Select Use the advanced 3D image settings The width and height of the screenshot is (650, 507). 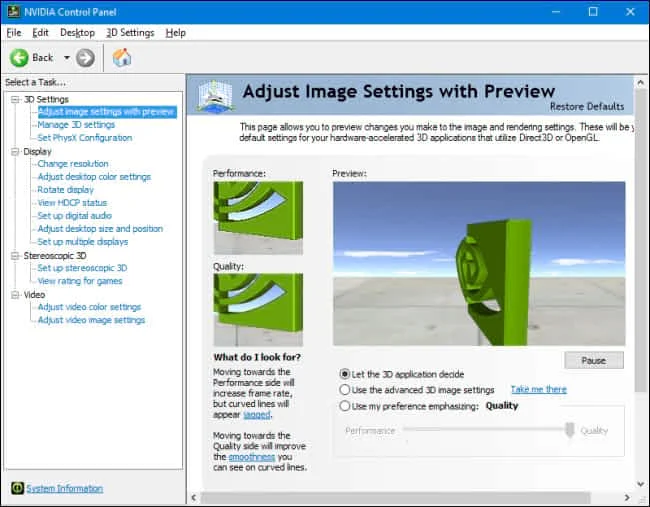coord(345,390)
